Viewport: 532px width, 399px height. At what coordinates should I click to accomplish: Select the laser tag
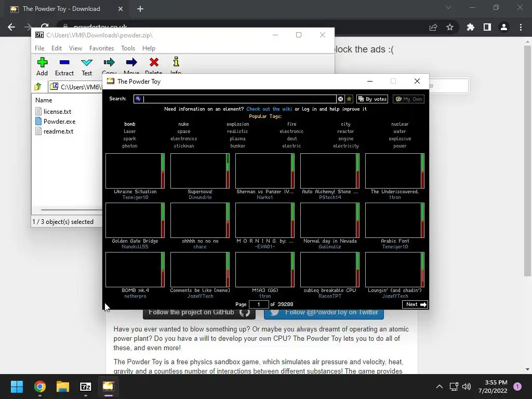[x=129, y=131]
